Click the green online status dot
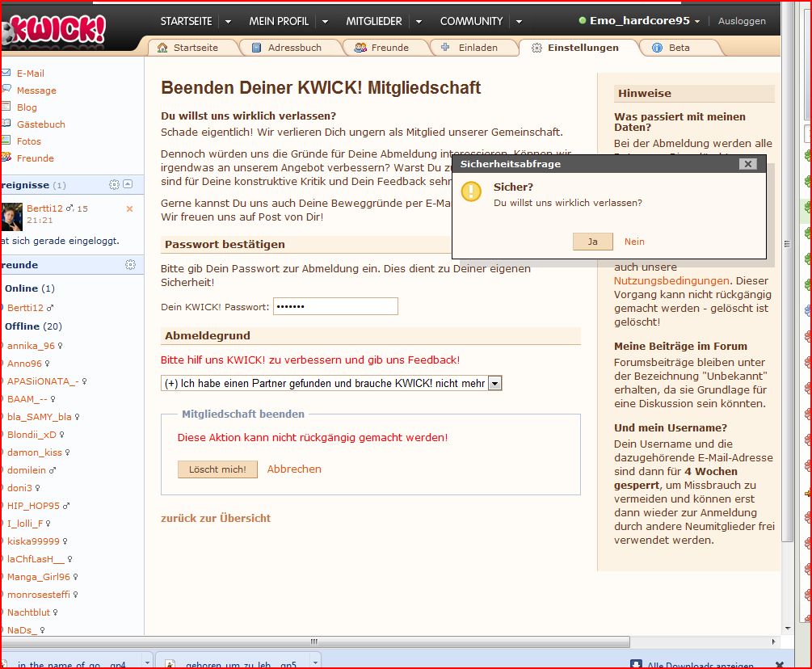Image resolution: width=812 pixels, height=669 pixels. tap(582, 21)
